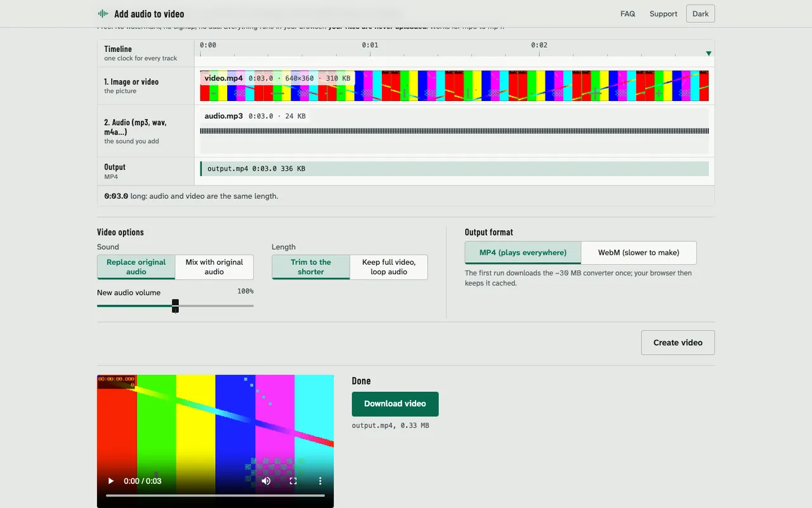Click the "output.mp4, 0.33 MB" file info text
Image resolution: width=812 pixels, height=508 pixels.
390,425
